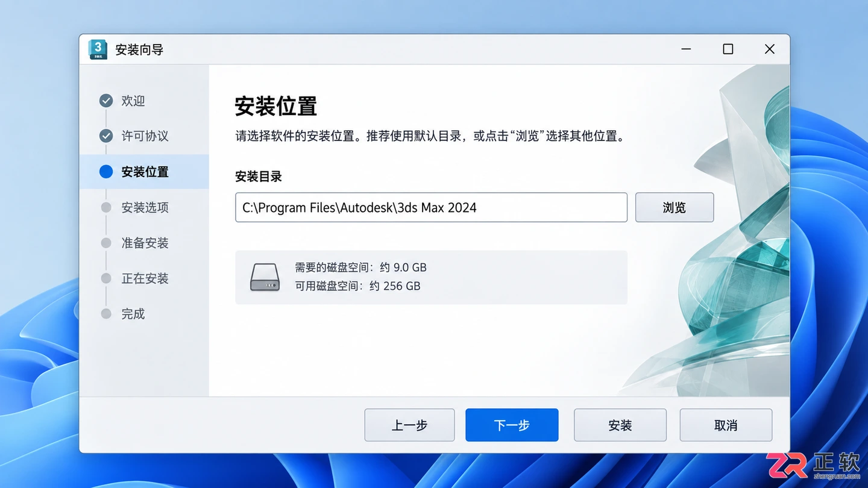Open the 完成 step label

[x=133, y=314]
